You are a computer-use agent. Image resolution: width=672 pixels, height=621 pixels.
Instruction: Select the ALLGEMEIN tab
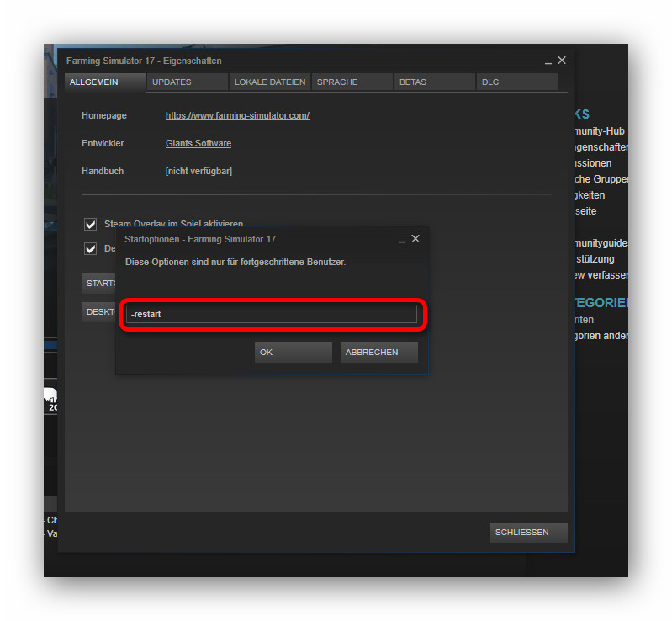[x=104, y=82]
